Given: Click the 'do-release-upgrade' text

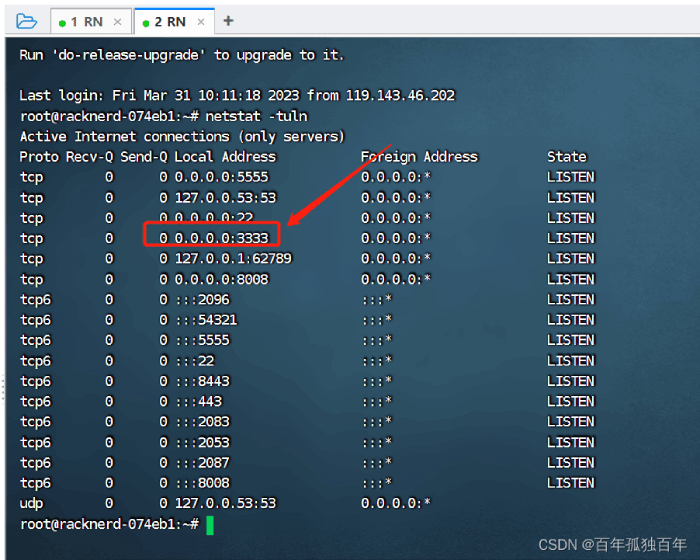Looking at the screenshot, I should coord(128,55).
